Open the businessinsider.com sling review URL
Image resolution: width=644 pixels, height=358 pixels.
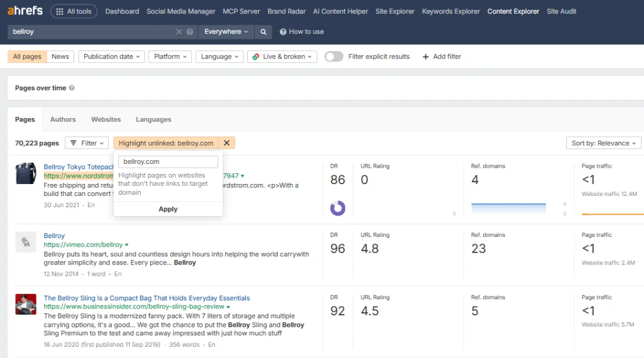click(x=134, y=306)
